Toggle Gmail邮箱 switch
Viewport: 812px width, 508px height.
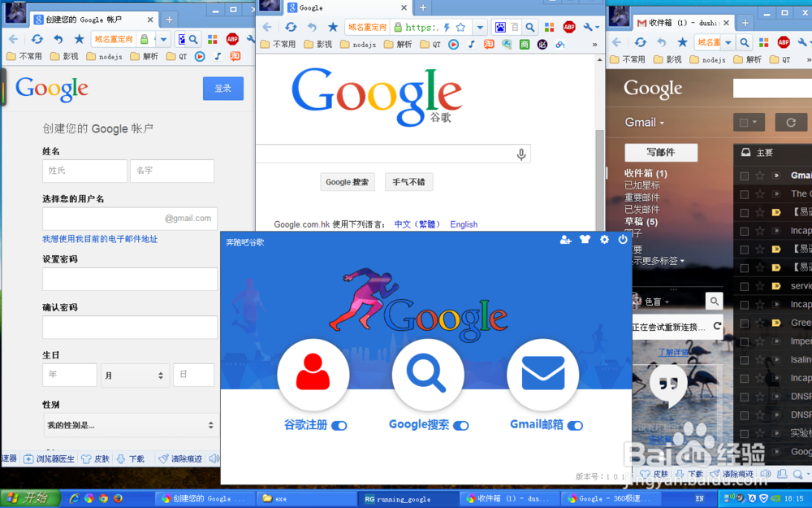(x=575, y=426)
